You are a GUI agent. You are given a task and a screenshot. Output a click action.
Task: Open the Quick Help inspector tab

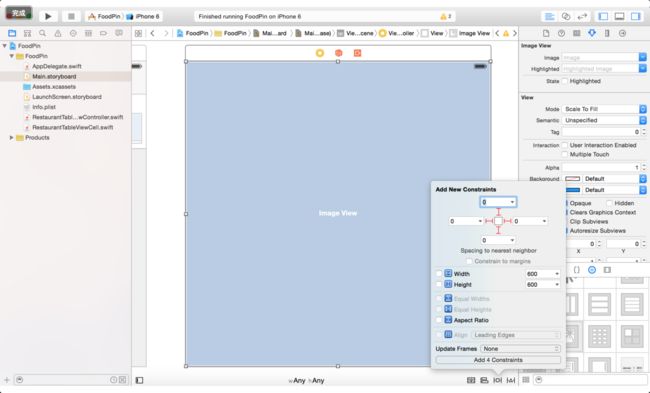pos(561,33)
